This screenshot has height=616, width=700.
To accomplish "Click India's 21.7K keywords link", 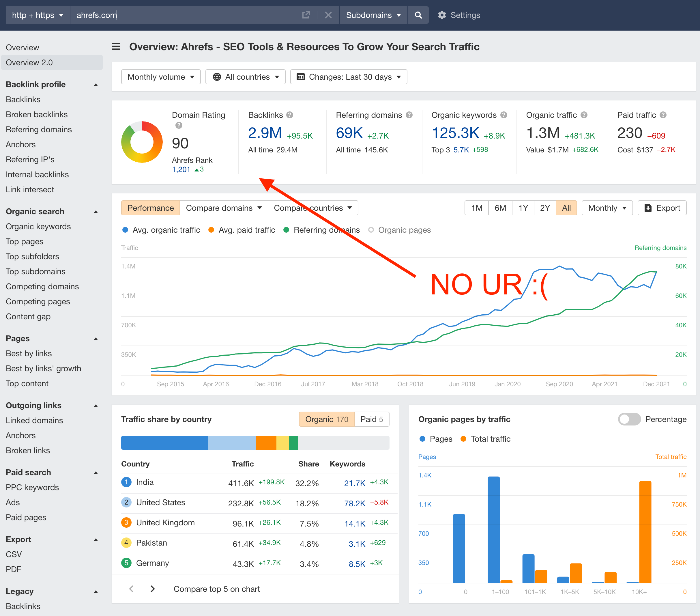I will coord(355,483).
